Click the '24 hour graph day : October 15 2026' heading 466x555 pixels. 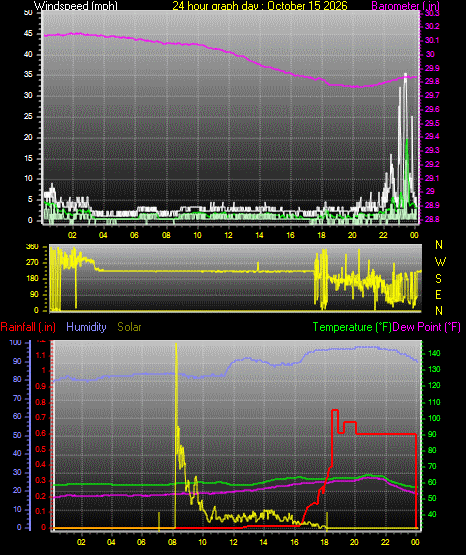coord(260,6)
